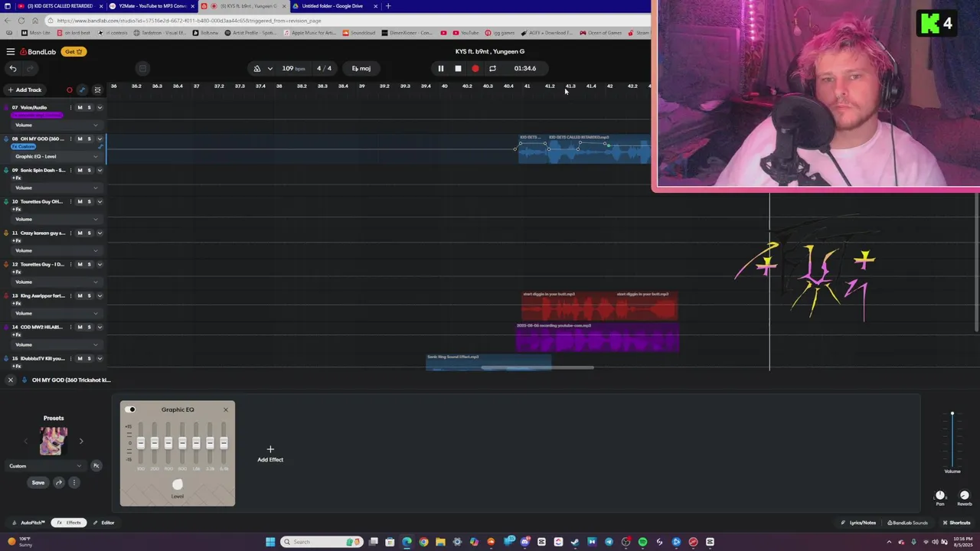Collapse track 08 OH MY GOD chevron
The height and width of the screenshot is (551, 980).
tap(100, 139)
